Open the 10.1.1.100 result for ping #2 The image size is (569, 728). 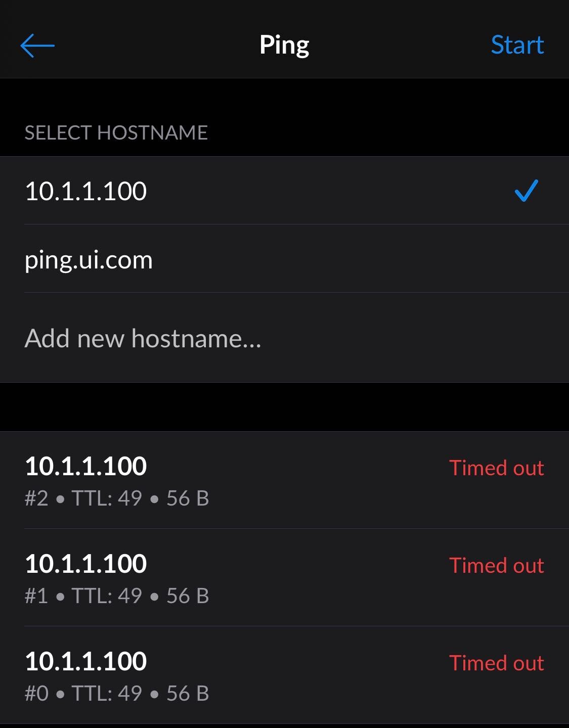pyautogui.click(x=86, y=466)
